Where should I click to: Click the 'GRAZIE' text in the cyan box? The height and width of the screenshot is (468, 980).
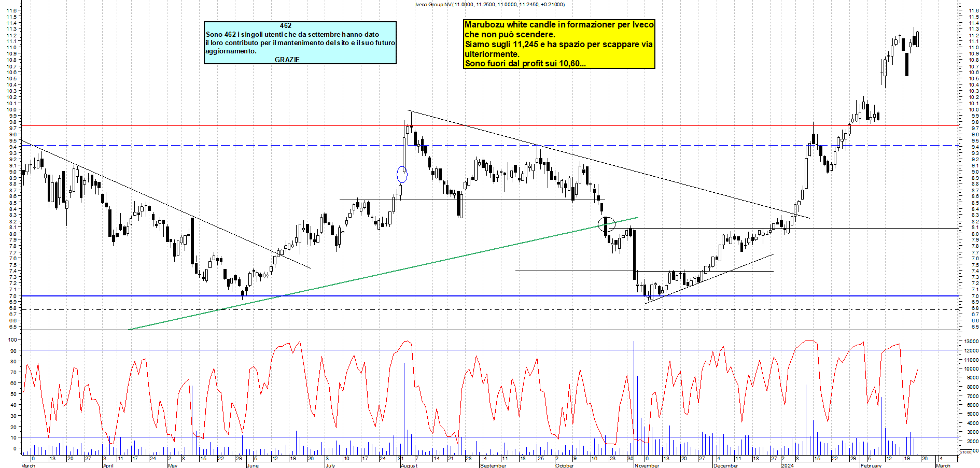coord(287,60)
